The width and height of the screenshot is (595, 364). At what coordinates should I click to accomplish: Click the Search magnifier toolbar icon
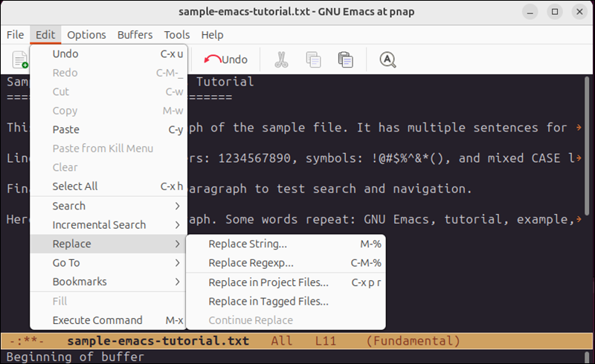tap(387, 59)
